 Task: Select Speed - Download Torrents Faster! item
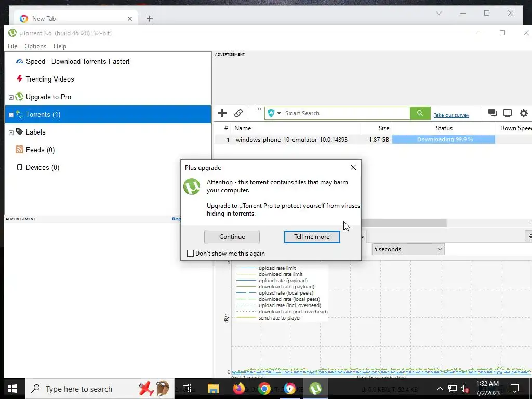coord(78,61)
